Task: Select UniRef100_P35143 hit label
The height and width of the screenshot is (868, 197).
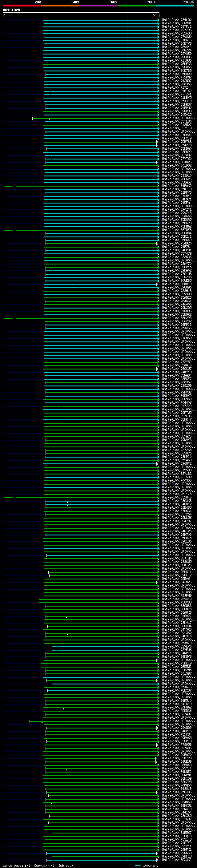Action: (x=176, y=839)
